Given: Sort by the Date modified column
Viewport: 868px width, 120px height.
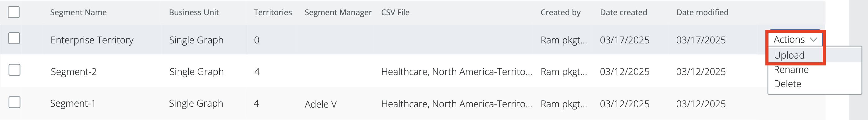Looking at the screenshot, I should click(x=702, y=12).
